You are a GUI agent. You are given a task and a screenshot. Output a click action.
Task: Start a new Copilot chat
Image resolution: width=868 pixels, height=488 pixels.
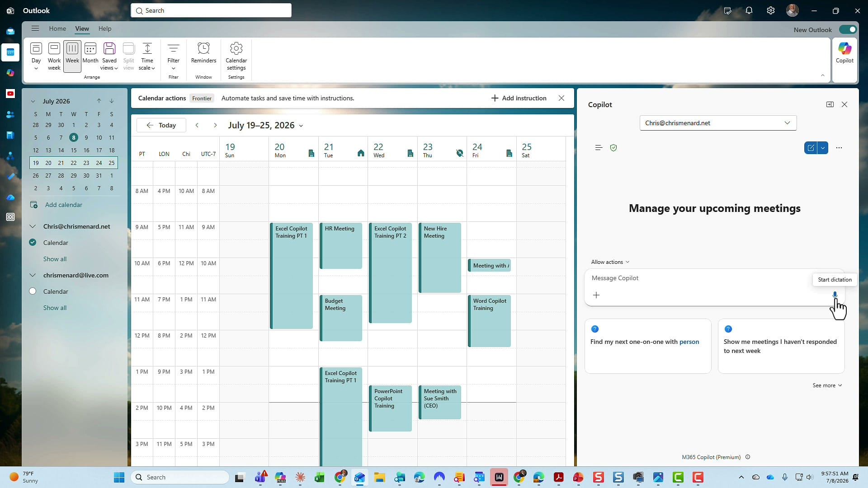[811, 148]
